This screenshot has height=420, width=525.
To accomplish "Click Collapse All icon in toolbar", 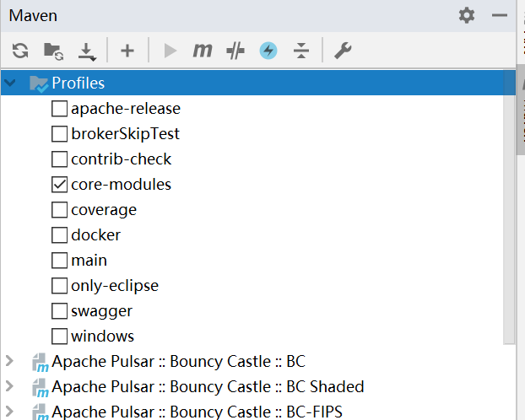I will pos(301,51).
